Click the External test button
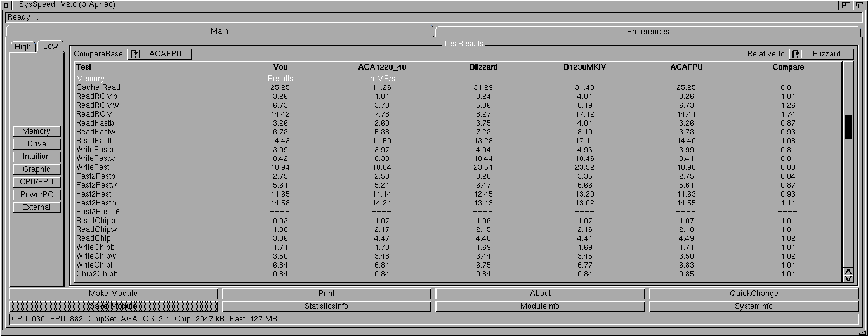 click(36, 207)
